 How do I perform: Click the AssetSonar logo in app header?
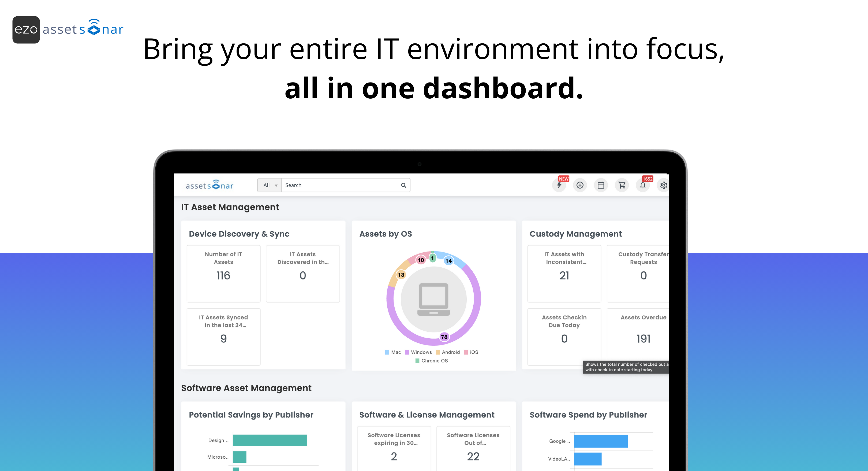click(x=209, y=185)
